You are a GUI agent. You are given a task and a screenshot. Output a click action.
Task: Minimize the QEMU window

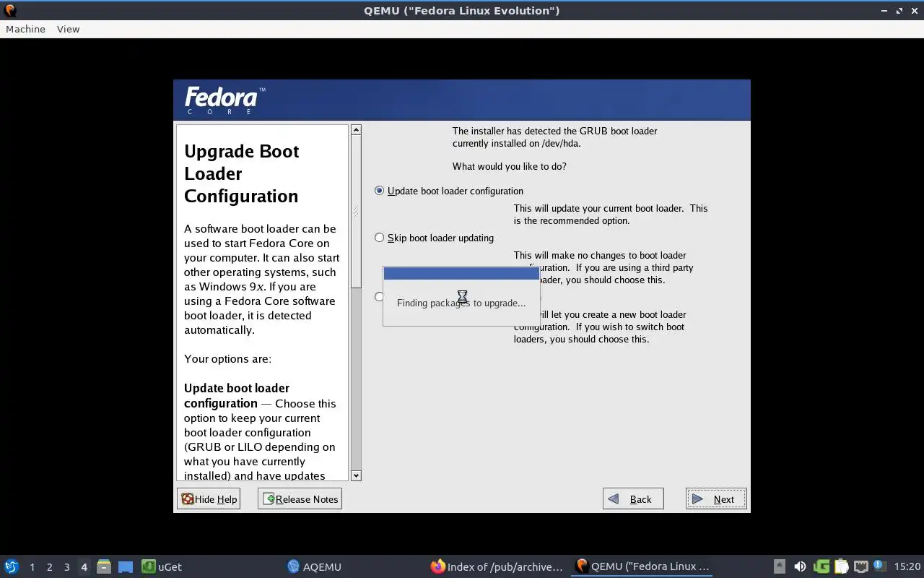pos(885,11)
